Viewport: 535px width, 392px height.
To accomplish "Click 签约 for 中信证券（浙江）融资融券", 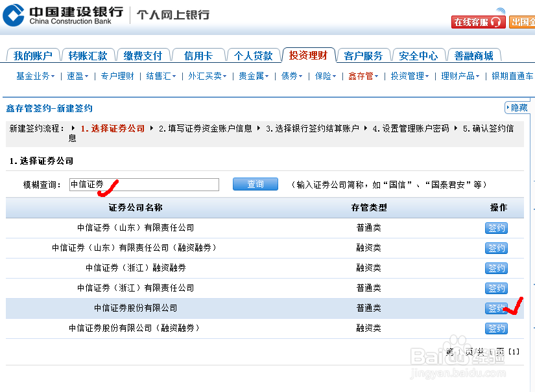I will coord(497,268).
